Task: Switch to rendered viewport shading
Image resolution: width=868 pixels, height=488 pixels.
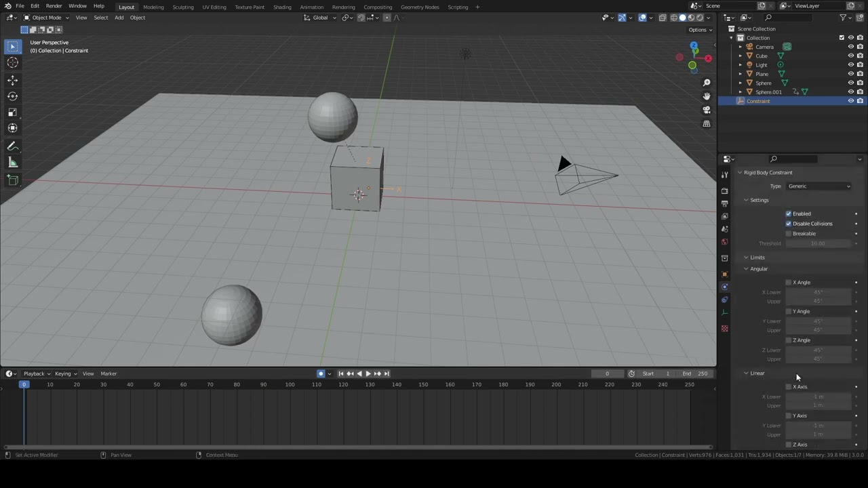Action: click(x=700, y=18)
